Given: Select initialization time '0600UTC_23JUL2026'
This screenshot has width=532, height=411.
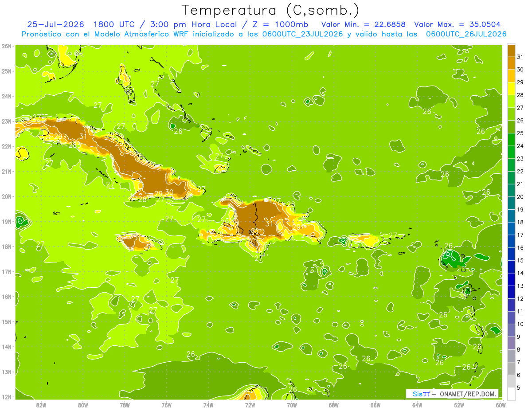Looking at the screenshot, I should [302, 34].
